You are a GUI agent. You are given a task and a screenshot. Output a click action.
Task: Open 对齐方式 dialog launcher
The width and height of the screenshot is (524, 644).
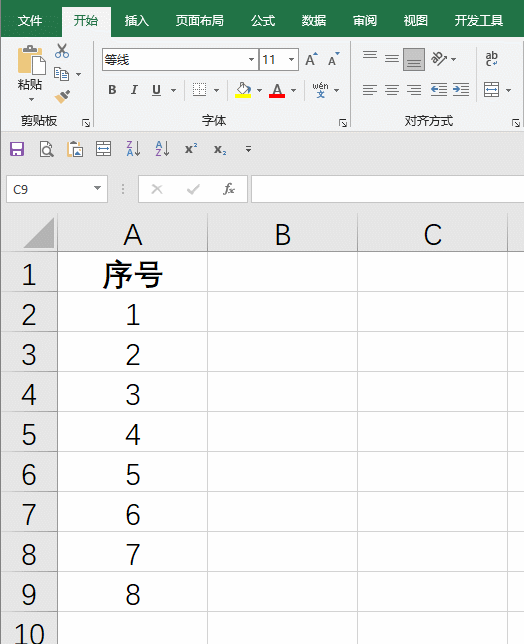516,123
